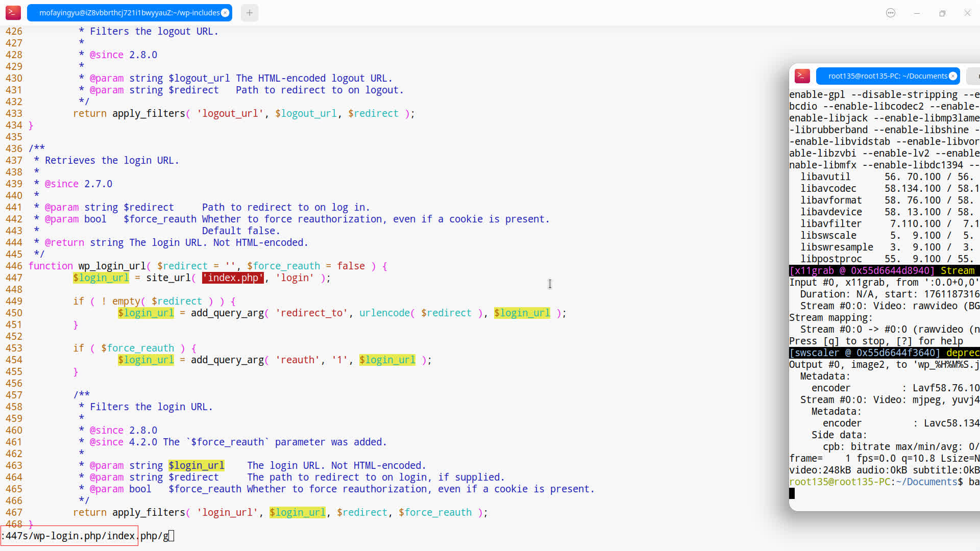Click the vim command line input
Screen dimensions: 980x551
coord(87,536)
